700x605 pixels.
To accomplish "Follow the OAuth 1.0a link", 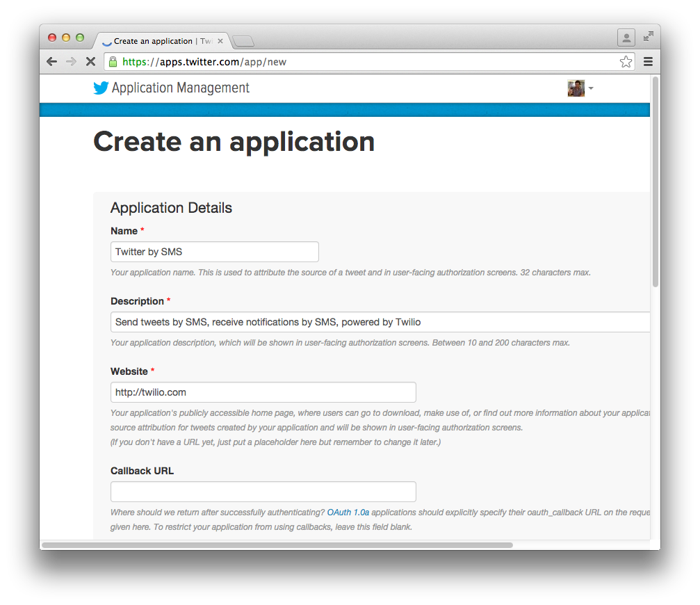I will click(x=348, y=512).
